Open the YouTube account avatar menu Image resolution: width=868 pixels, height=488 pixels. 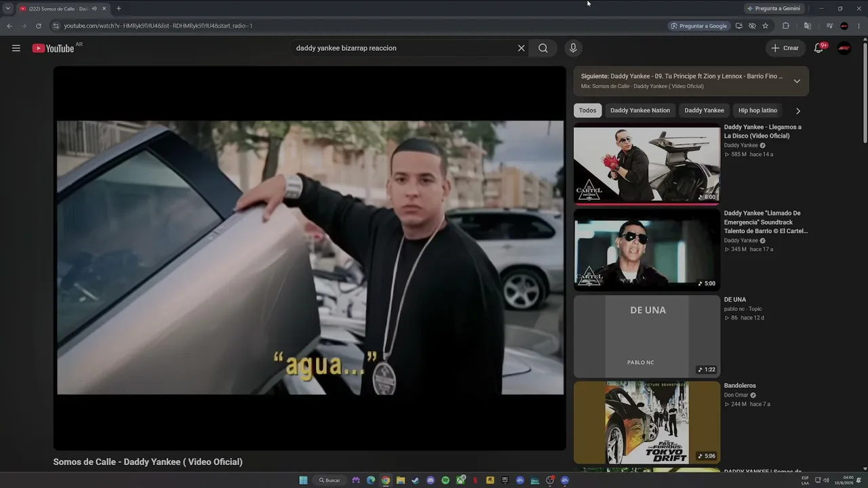tap(844, 48)
